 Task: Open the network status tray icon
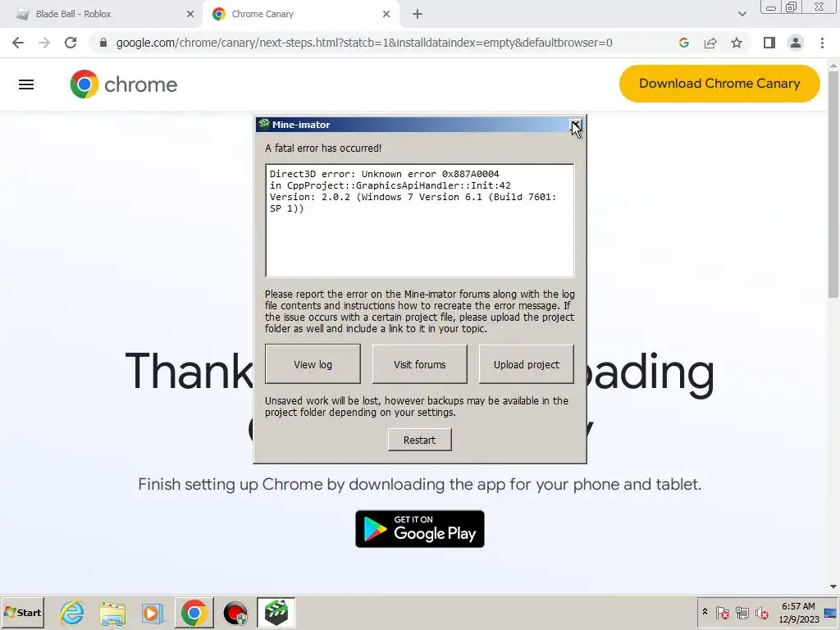[x=742, y=612]
